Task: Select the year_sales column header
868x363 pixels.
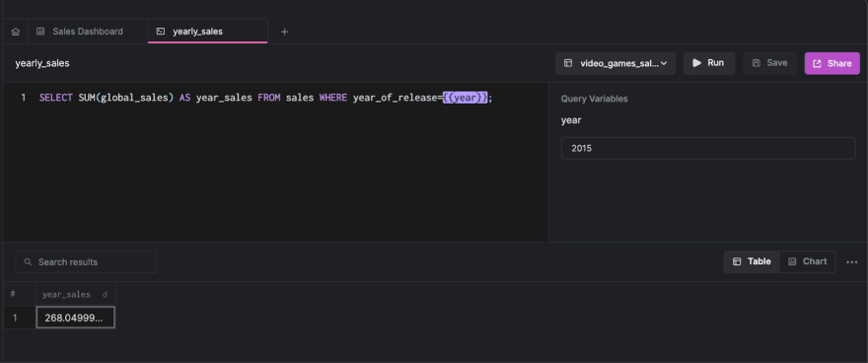Action: [75, 294]
